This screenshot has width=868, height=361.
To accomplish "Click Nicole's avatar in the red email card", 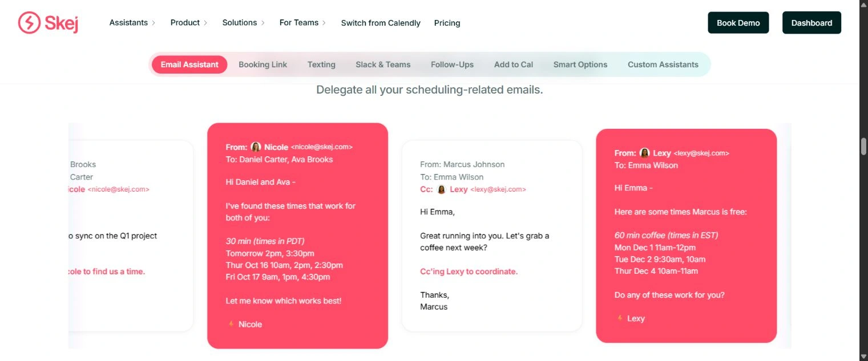I will click(256, 147).
